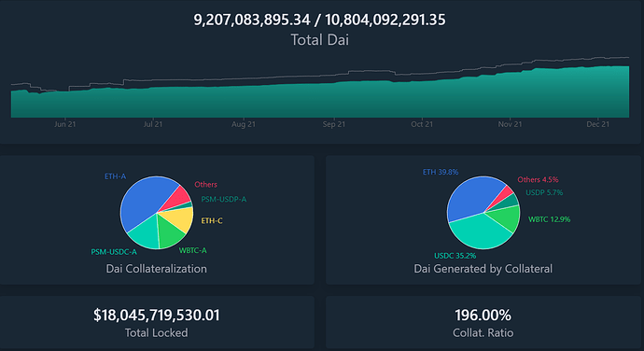Select the Oct 21 axis label

tap(422, 124)
